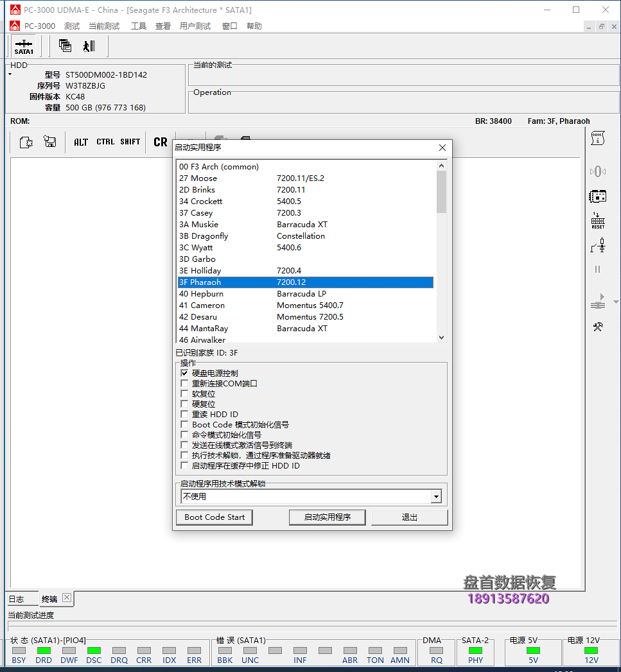Click the CR terminal button
The width and height of the screenshot is (621, 672).
tap(161, 142)
